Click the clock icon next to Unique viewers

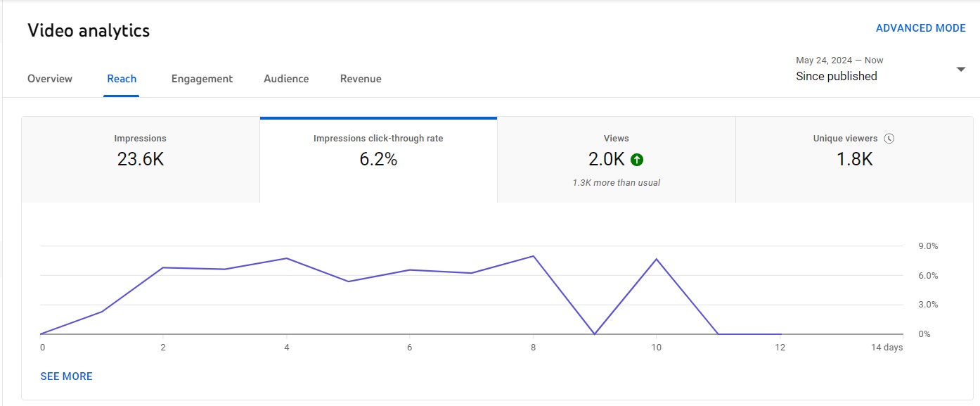(x=889, y=139)
